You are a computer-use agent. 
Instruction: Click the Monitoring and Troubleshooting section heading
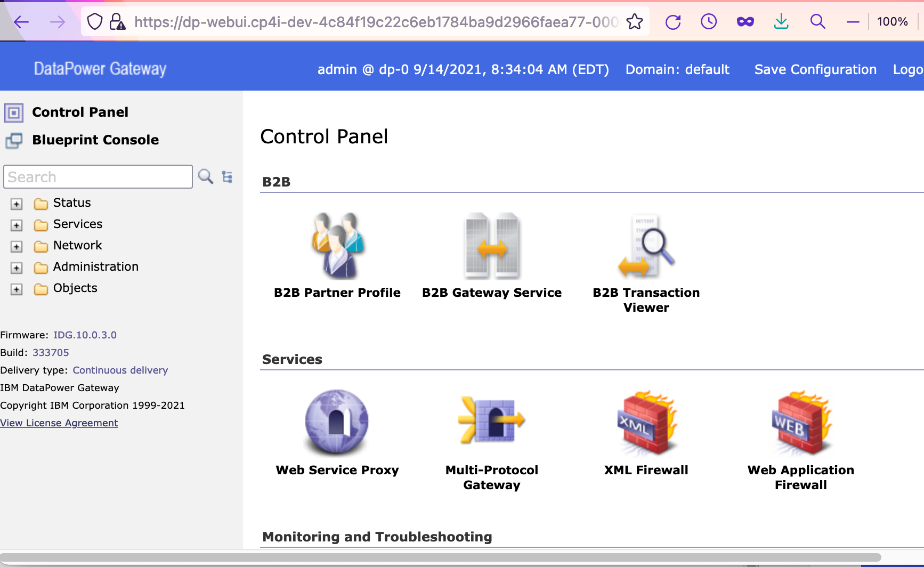[377, 537]
